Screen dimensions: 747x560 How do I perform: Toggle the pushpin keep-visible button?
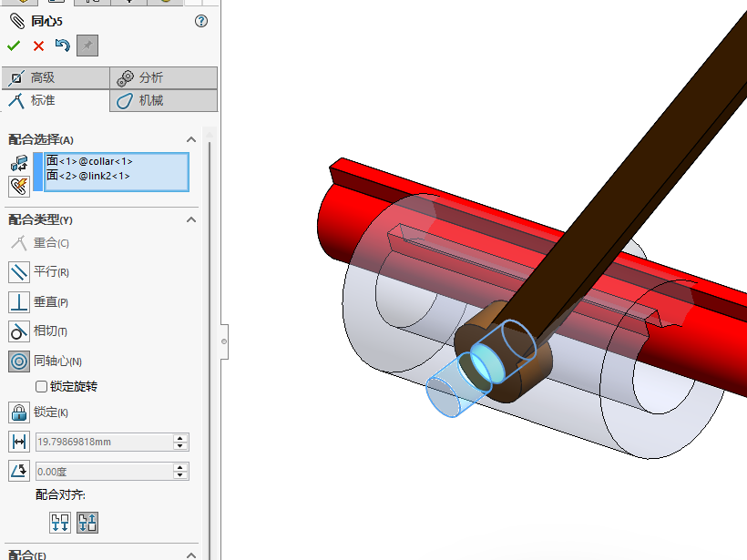pos(87,46)
